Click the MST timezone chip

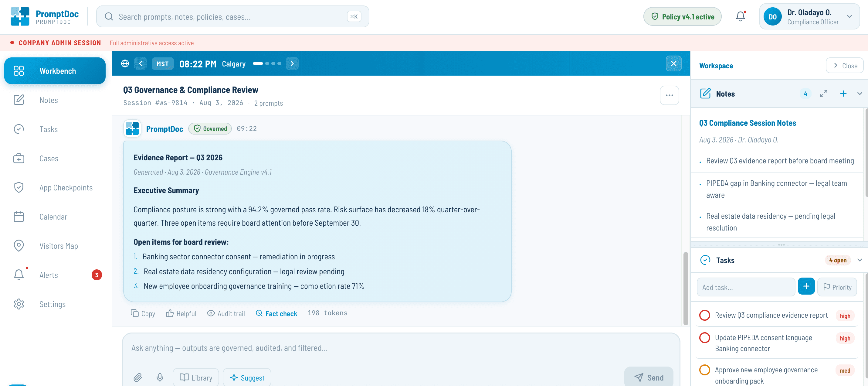(x=162, y=64)
